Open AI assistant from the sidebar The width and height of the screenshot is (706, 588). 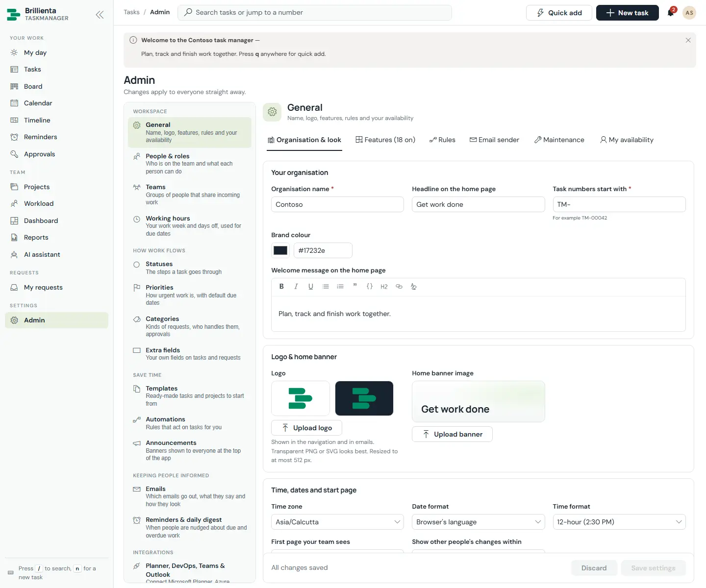pyautogui.click(x=56, y=254)
